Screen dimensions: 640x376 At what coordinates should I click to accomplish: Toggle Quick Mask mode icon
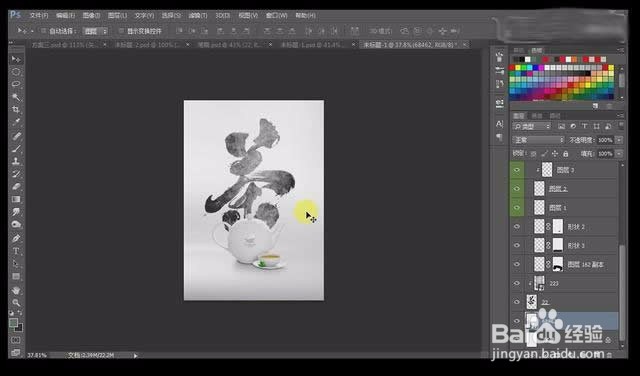pos(16,340)
